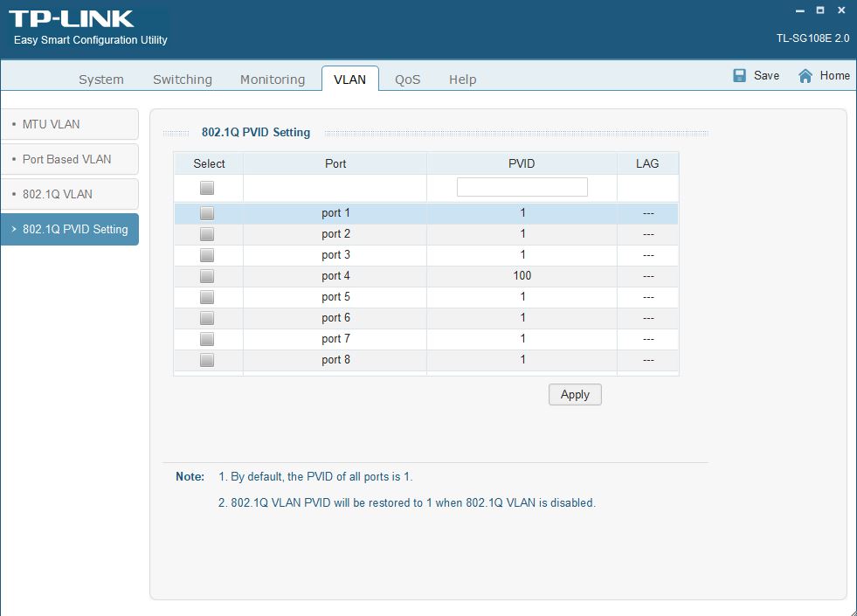Go to the Monitoring tab
This screenshot has height=616, width=857.
click(x=273, y=80)
